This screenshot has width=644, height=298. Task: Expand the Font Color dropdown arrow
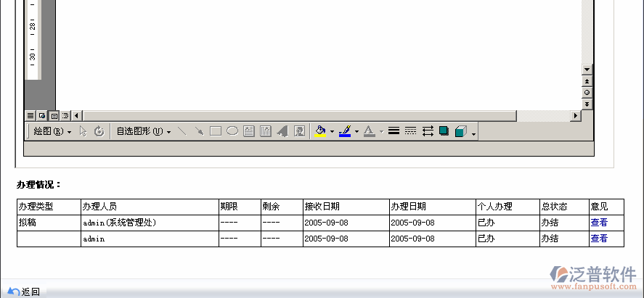point(382,132)
